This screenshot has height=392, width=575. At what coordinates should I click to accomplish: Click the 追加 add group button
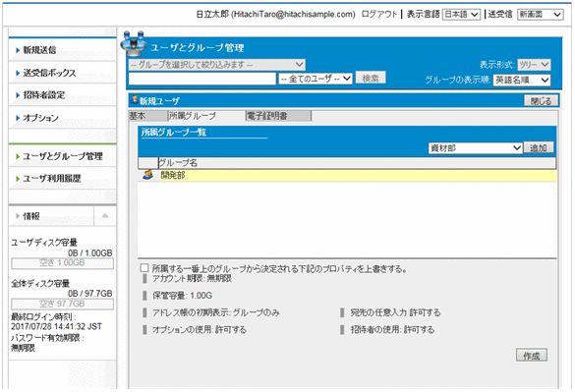pos(538,147)
